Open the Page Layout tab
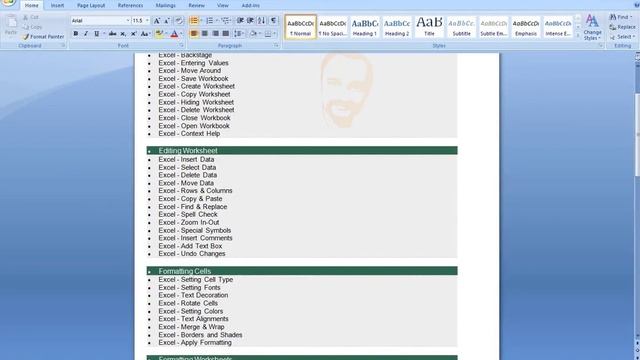 pyautogui.click(x=91, y=6)
